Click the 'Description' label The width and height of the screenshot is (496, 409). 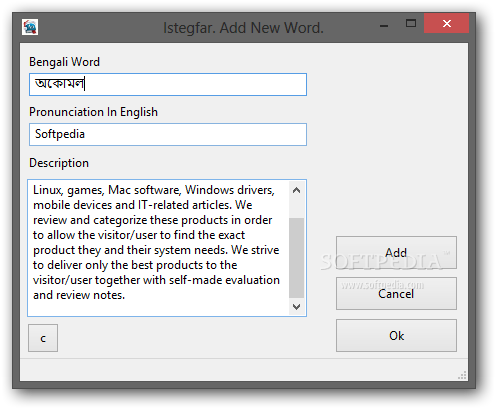pos(59,163)
